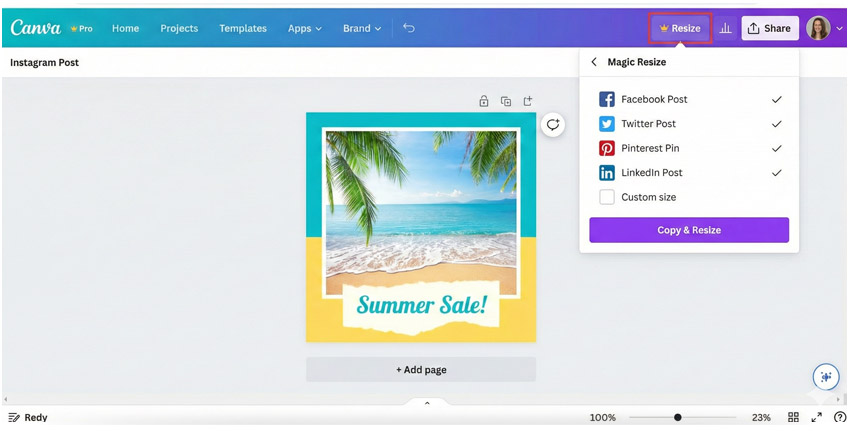Expand the Brand dropdown menu
850x431 pixels.
point(361,29)
